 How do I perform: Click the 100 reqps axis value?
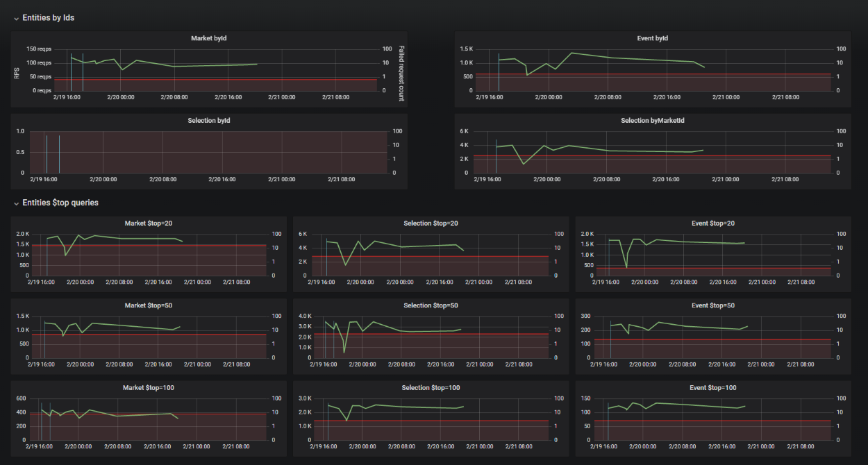pos(39,63)
